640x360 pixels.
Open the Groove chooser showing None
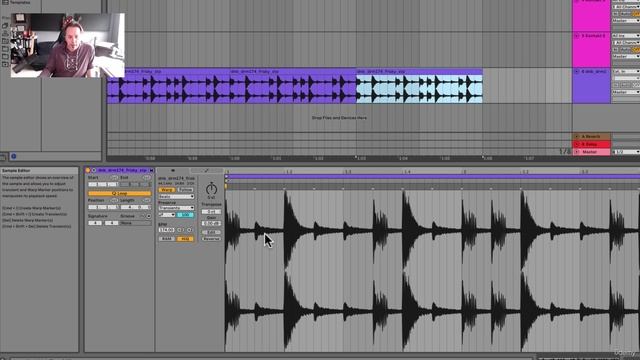pyautogui.click(x=136, y=223)
